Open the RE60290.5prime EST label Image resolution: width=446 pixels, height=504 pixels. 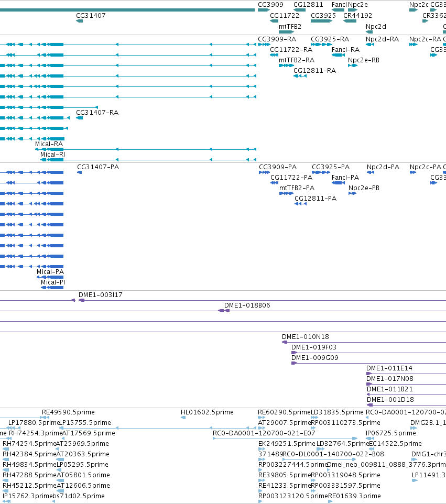tap(284, 412)
